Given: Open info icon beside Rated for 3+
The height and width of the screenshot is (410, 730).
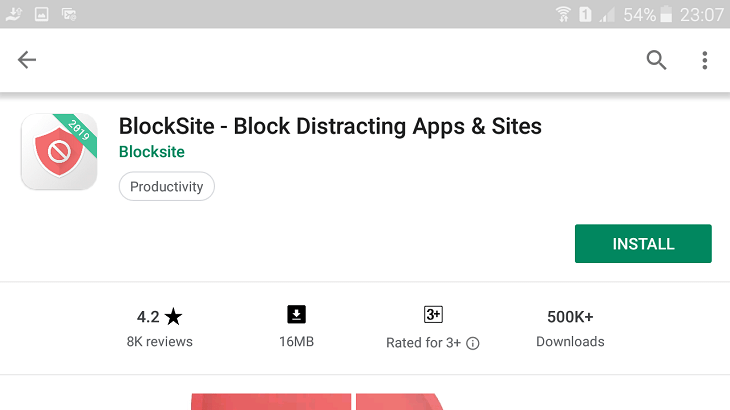Looking at the screenshot, I should (x=473, y=343).
